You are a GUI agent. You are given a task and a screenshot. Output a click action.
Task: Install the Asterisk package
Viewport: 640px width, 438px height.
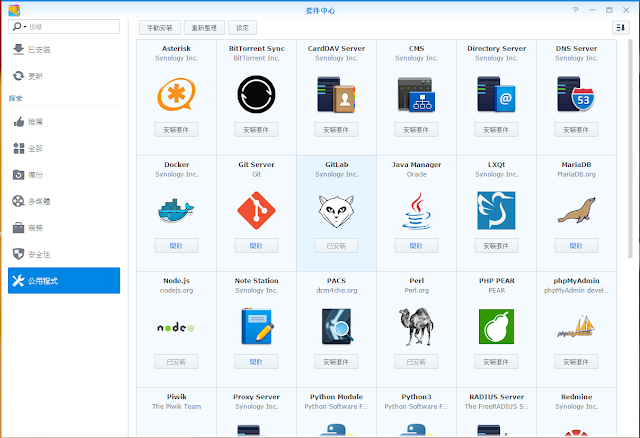coord(176,130)
